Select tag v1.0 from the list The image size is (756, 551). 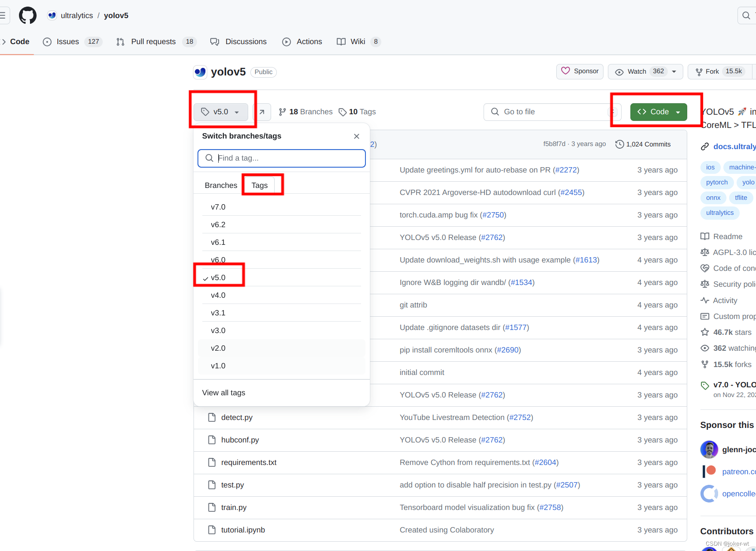point(281,366)
